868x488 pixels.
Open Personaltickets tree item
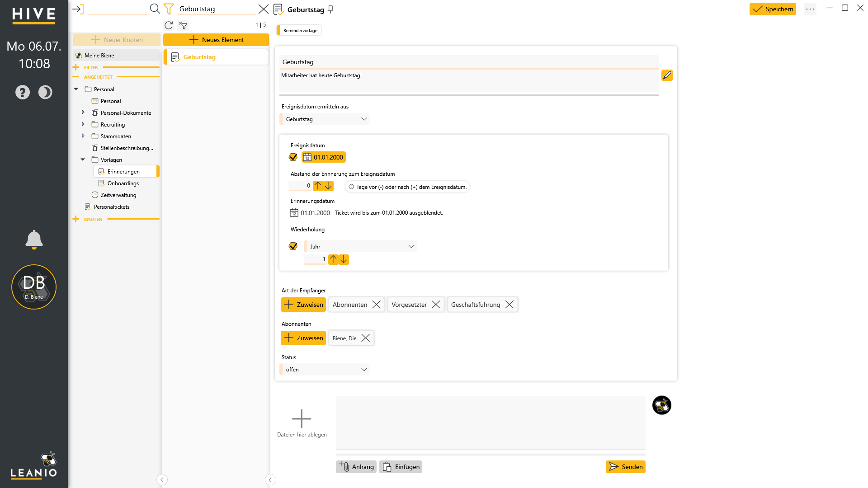pyautogui.click(x=112, y=207)
